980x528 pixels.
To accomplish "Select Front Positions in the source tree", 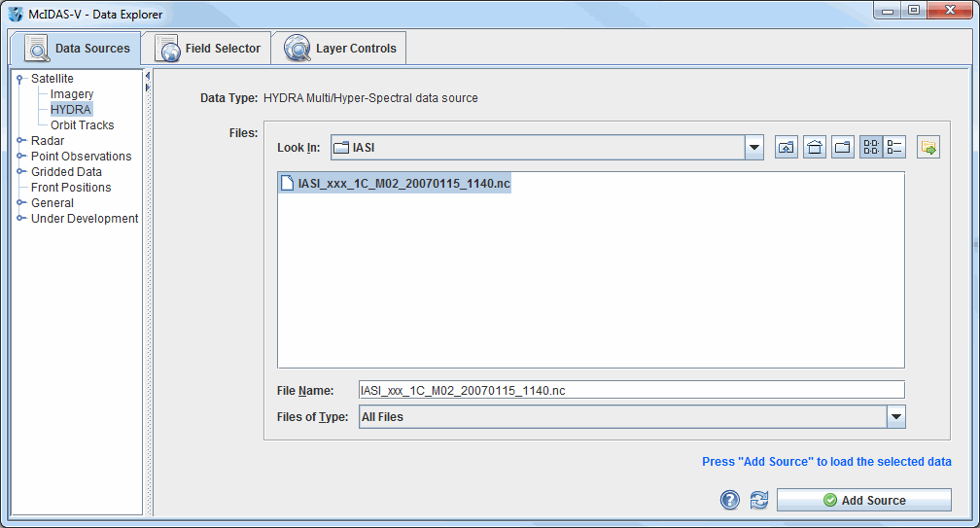I will point(71,188).
